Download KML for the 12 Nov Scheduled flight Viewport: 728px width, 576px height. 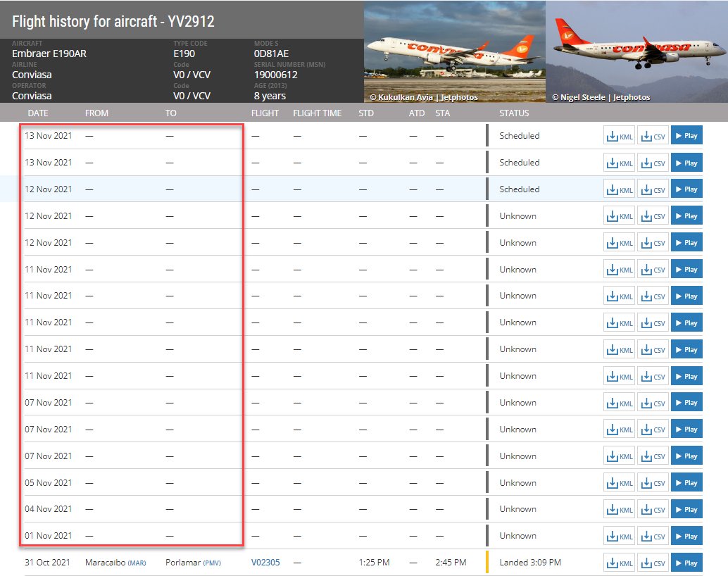point(619,189)
